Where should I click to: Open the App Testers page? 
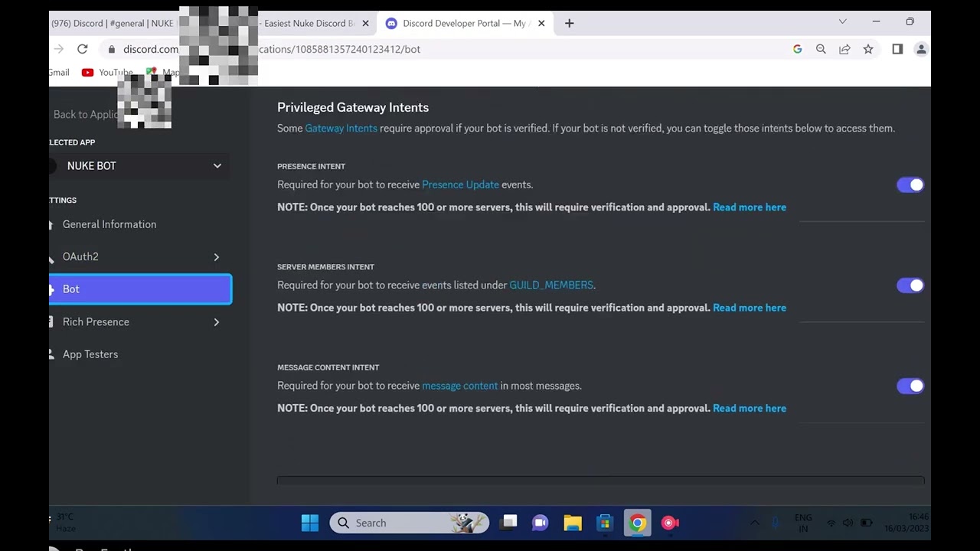point(90,354)
